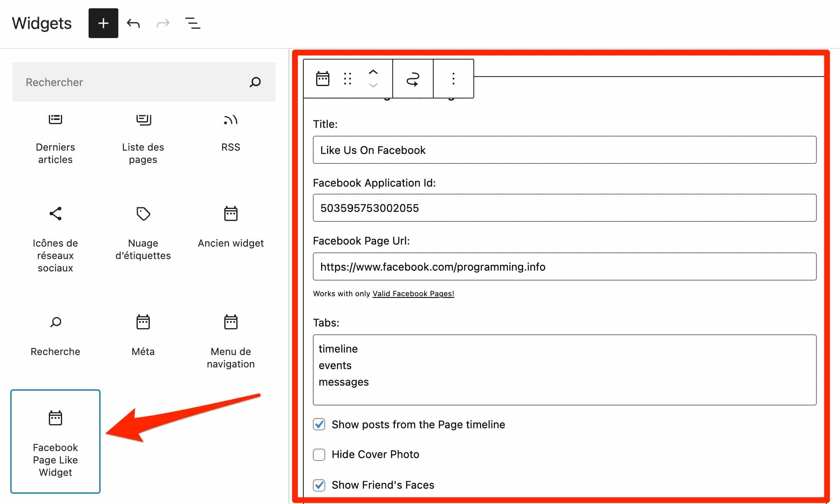Screen dimensions: 840x504
Task: Uncheck Show Friend's Faces checkbox
Action: pyautogui.click(x=319, y=485)
